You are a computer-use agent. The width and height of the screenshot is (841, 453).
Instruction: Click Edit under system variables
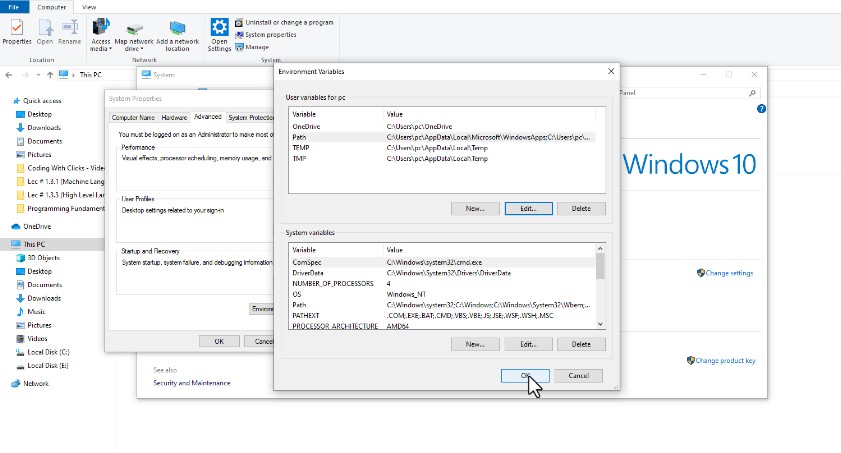(528, 344)
